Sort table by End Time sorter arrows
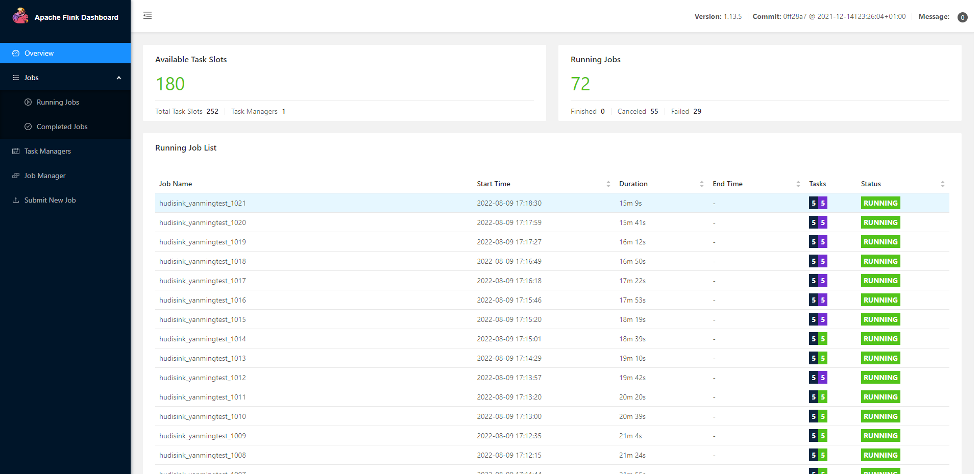This screenshot has width=980, height=474. pos(798,184)
